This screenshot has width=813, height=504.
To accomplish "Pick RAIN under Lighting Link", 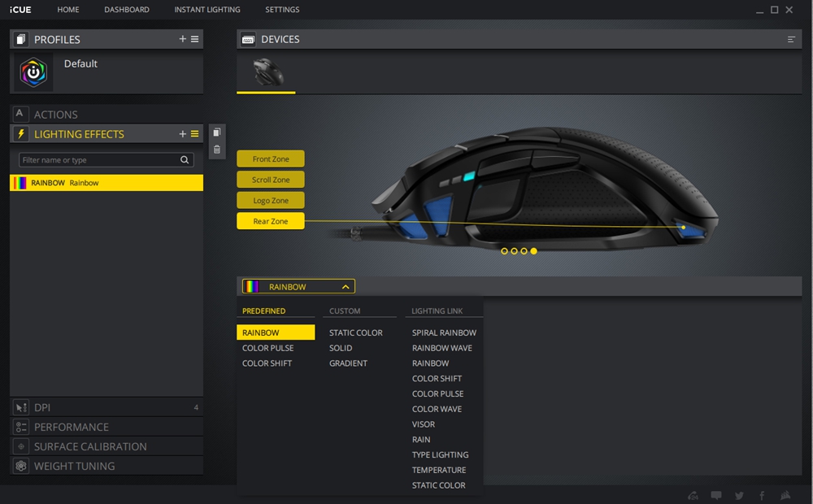I will 421,440.
